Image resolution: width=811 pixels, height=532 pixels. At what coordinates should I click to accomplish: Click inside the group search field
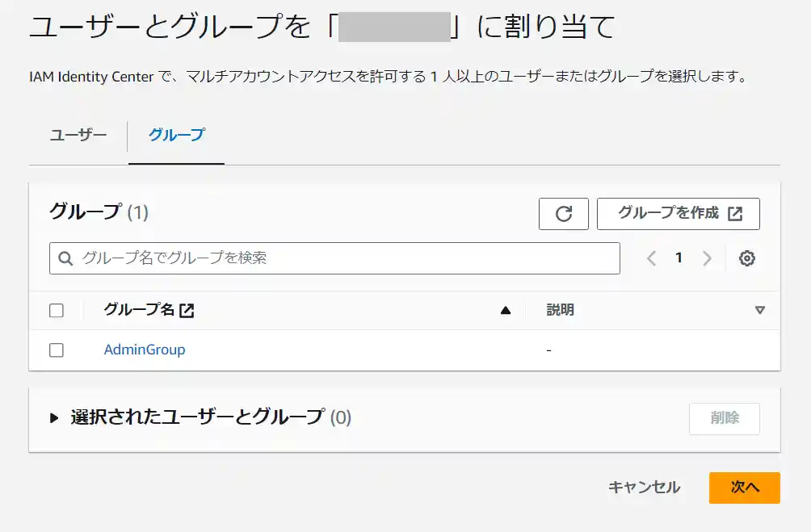coord(323,258)
